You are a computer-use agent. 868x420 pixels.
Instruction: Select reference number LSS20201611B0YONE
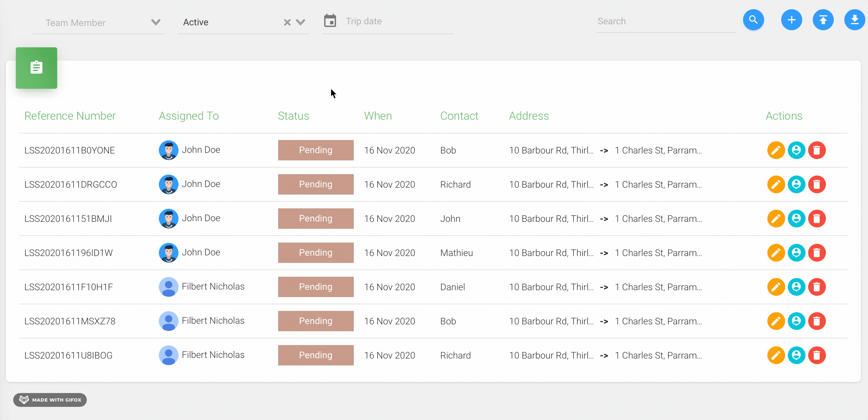[x=69, y=151]
